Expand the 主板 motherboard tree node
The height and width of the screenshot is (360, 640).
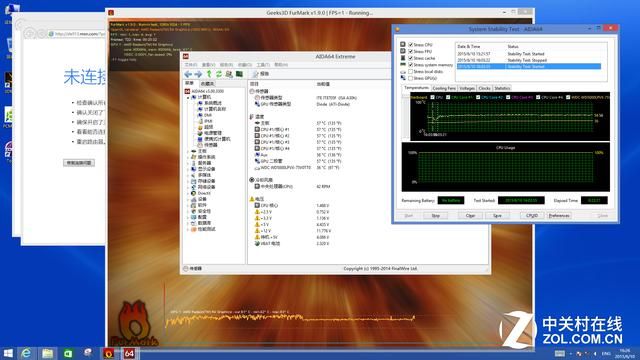pos(188,151)
